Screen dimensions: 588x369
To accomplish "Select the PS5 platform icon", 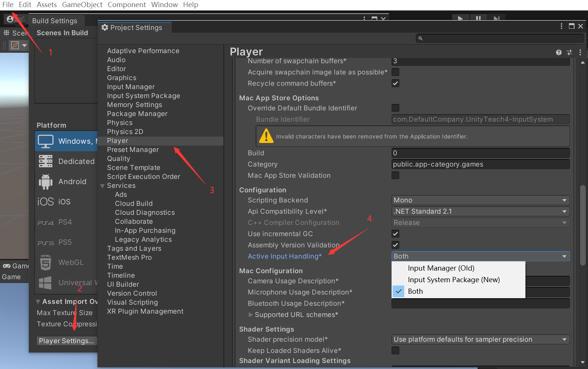I will pos(46,243).
